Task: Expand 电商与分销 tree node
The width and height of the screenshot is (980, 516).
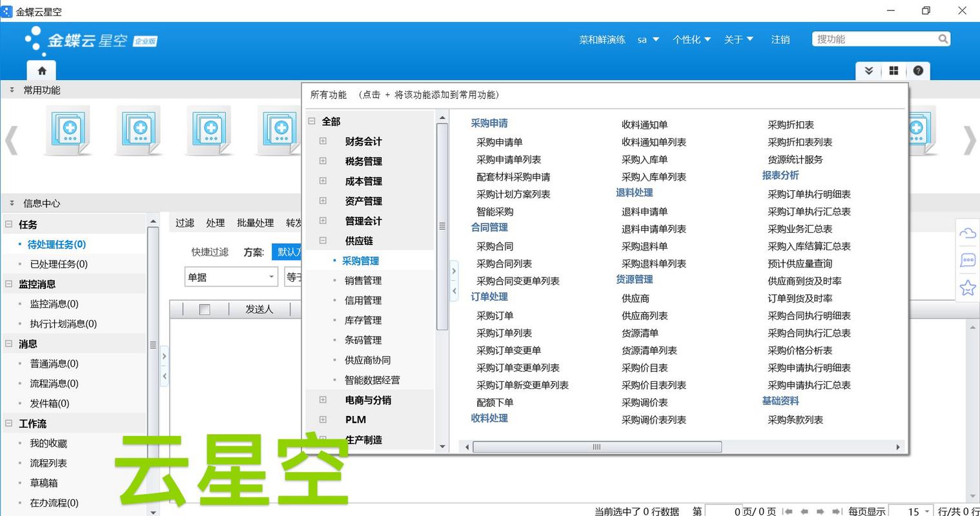Action: click(323, 400)
